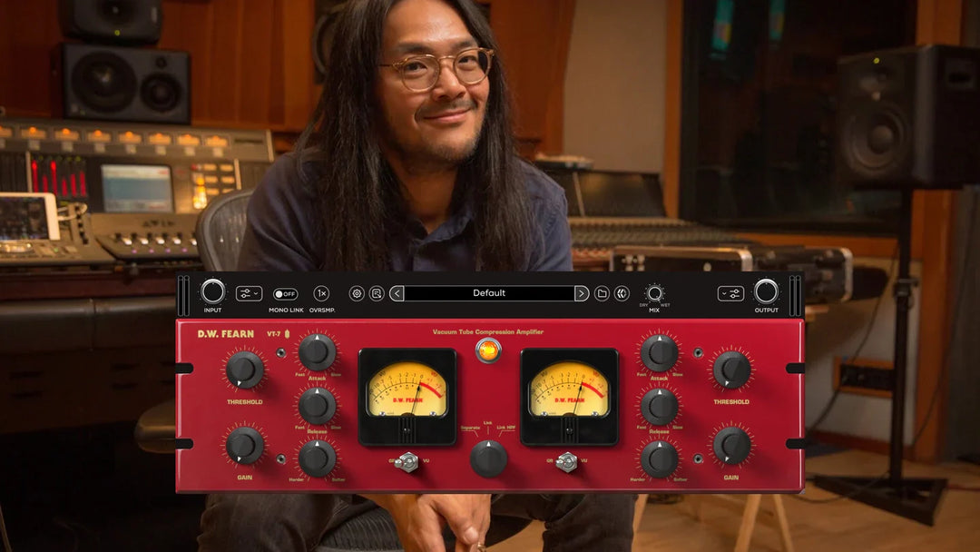
Task: Click the Dry/Wet Mix knob
Action: (x=654, y=292)
